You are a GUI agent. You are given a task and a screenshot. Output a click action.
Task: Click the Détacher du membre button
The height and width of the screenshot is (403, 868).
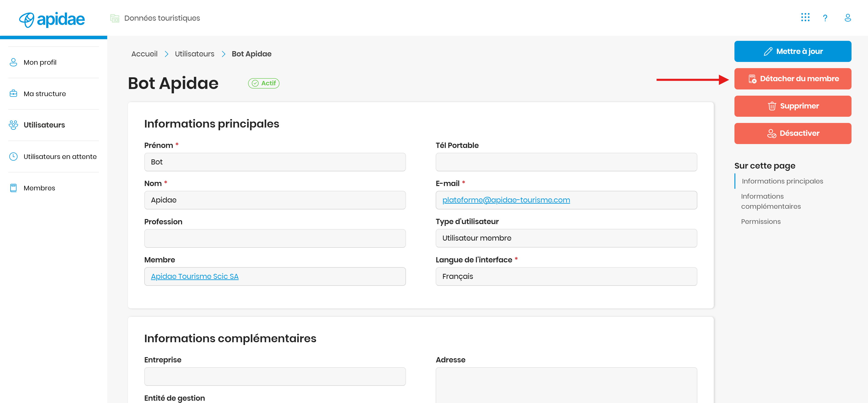[x=793, y=79]
